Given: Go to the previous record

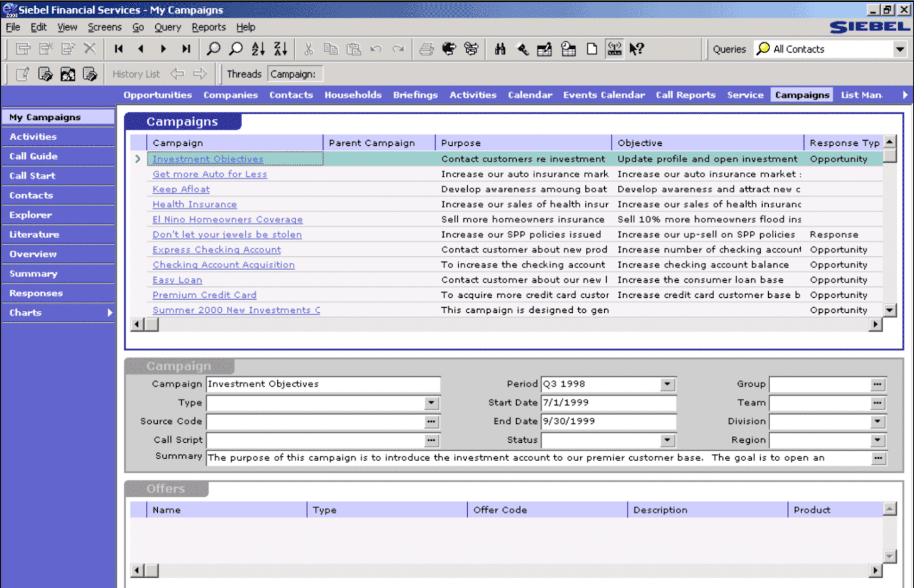Looking at the screenshot, I should coord(141,49).
